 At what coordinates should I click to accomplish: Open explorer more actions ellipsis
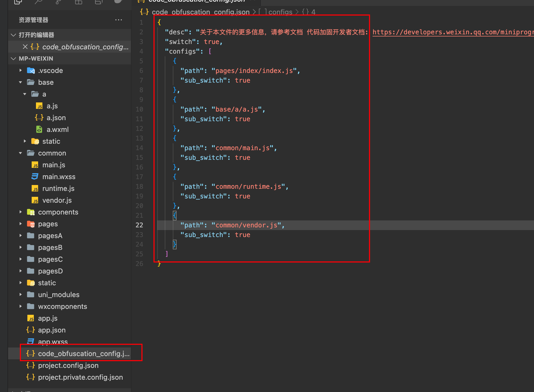(x=118, y=20)
